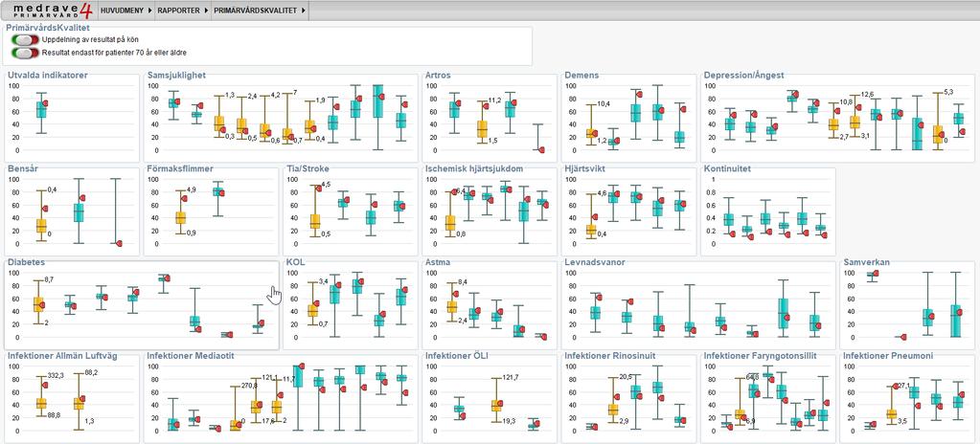Click value label 12,6 in Depression/Ångest chart

point(868,95)
